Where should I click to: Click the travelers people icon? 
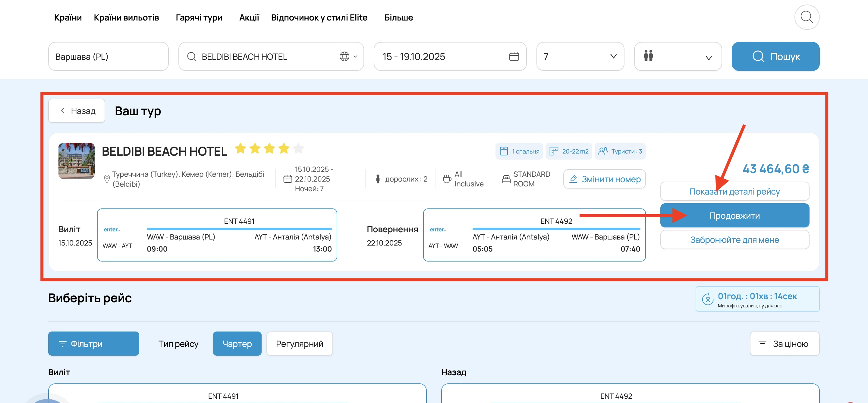click(x=648, y=56)
